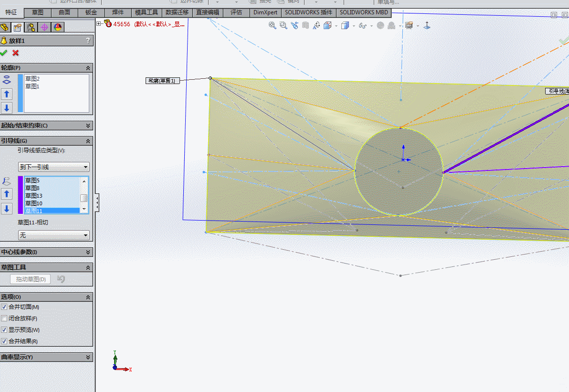Switch to the 焊件 tab
This screenshot has width=569, height=392.
coord(118,12)
